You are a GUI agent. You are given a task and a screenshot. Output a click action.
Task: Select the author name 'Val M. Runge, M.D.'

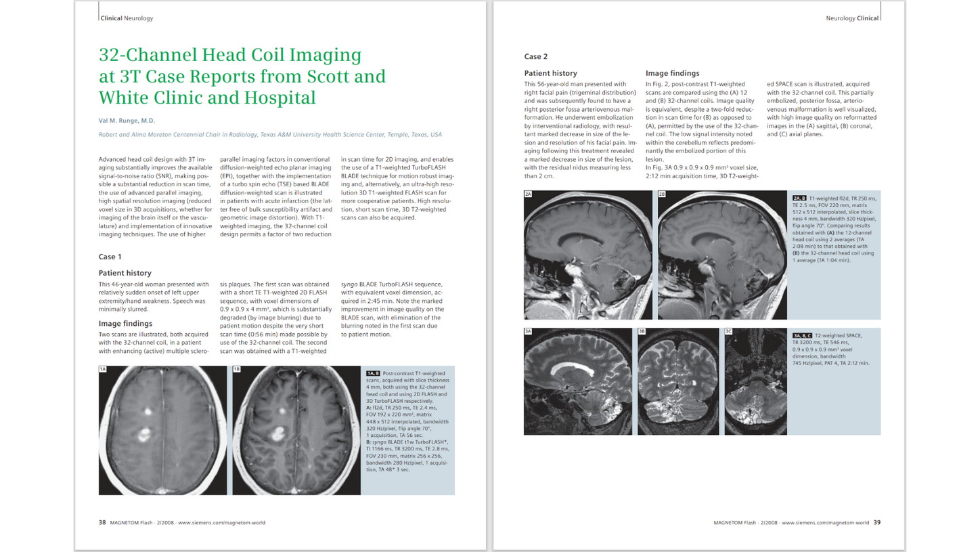point(127,121)
